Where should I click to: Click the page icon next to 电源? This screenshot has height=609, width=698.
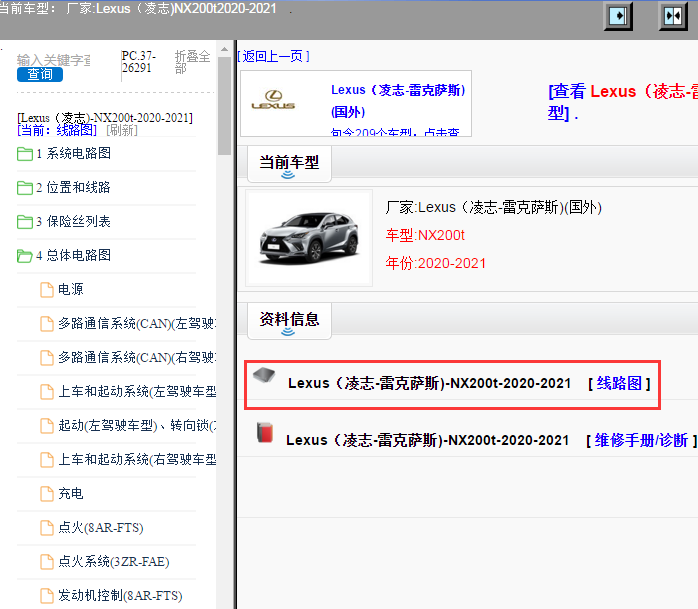(47, 290)
